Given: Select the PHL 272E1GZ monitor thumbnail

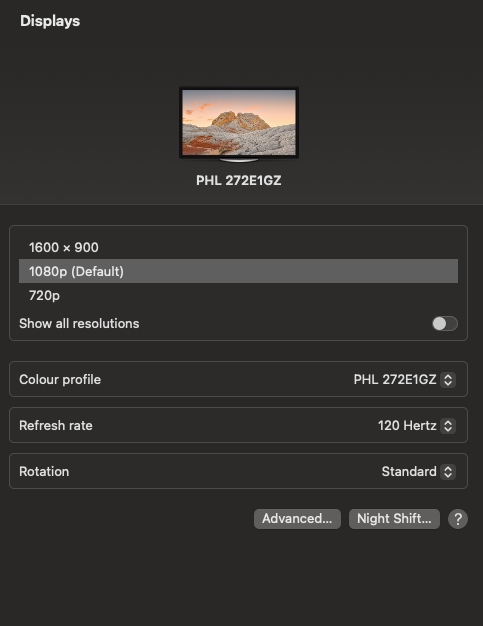Looking at the screenshot, I should [239, 124].
